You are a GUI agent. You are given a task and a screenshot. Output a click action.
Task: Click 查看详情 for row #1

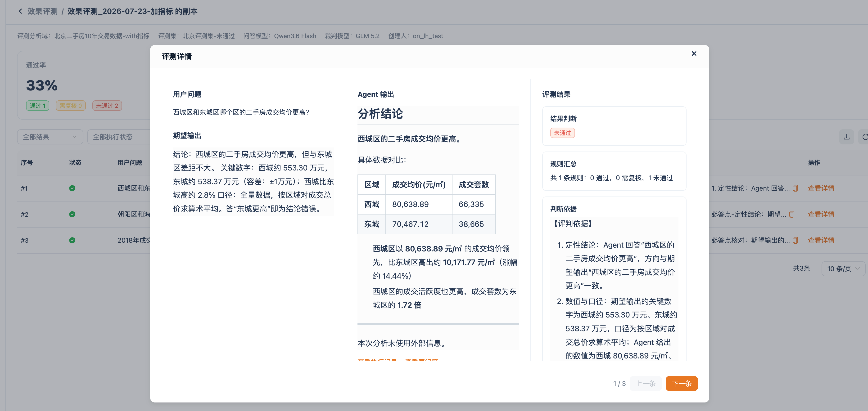coord(821,188)
